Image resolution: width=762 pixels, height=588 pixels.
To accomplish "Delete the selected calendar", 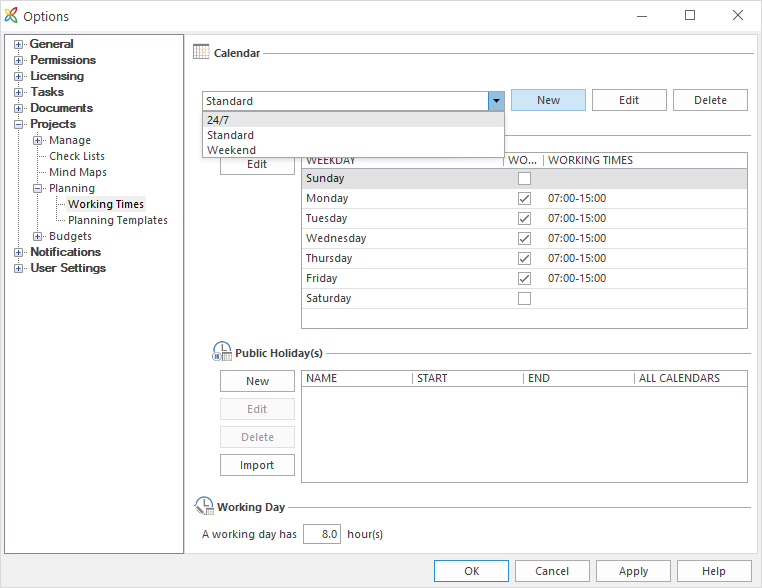I will tap(710, 100).
